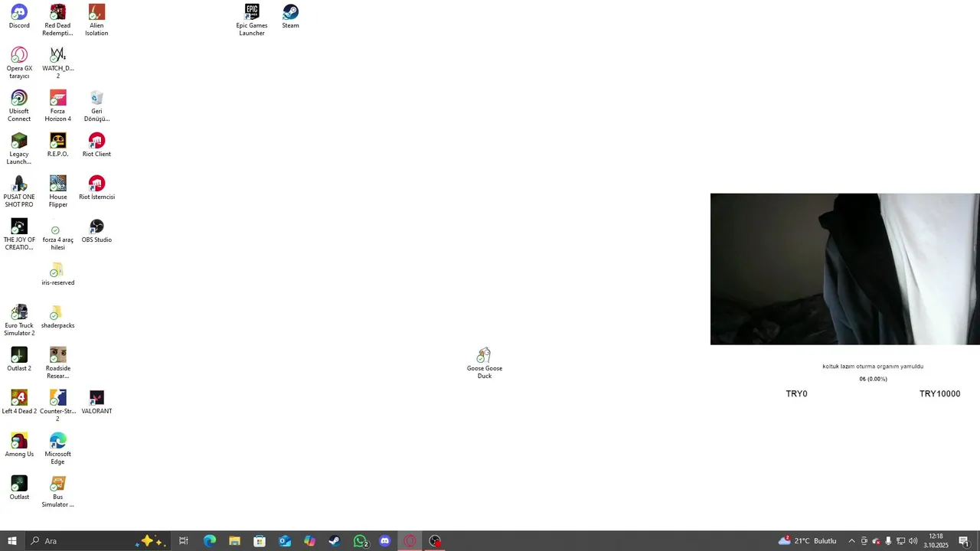The height and width of the screenshot is (551, 980).
Task: Open the network status tray icon
Action: [900, 541]
